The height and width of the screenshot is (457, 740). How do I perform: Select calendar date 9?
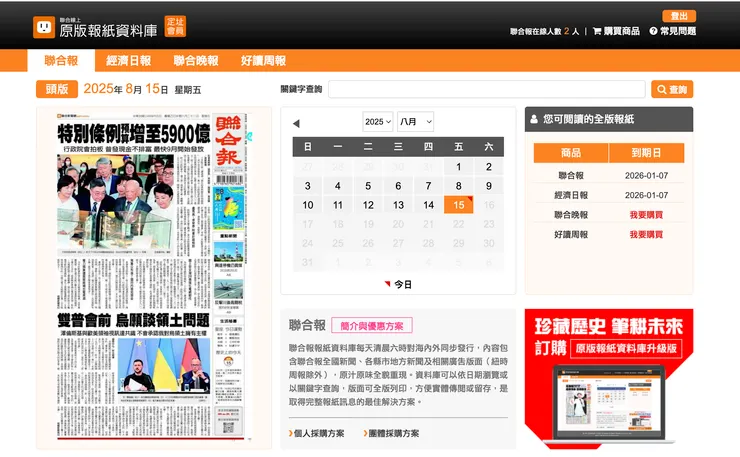point(489,186)
